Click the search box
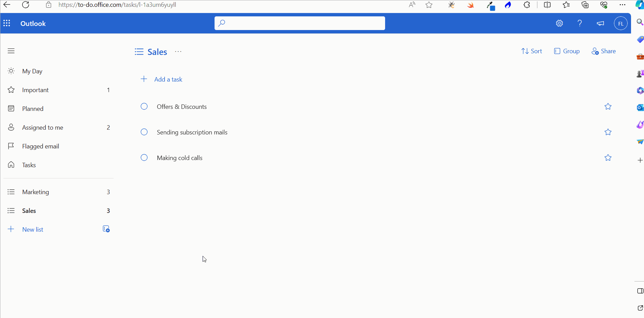The width and height of the screenshot is (644, 318). click(x=299, y=23)
